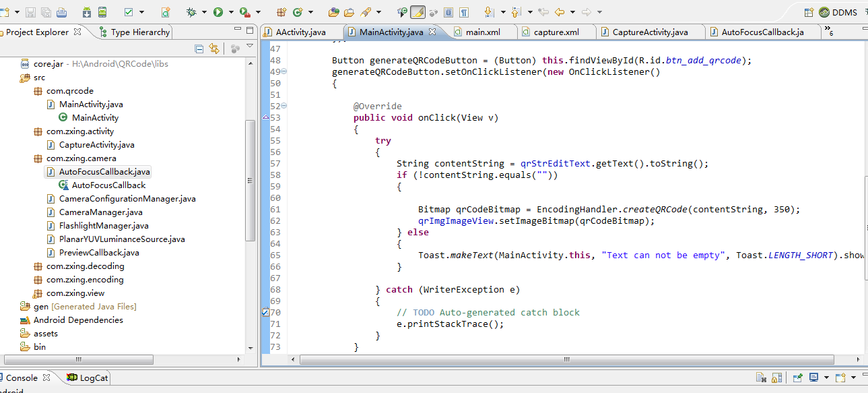
Task: Click the Print toolbar icon
Action: coord(61,12)
